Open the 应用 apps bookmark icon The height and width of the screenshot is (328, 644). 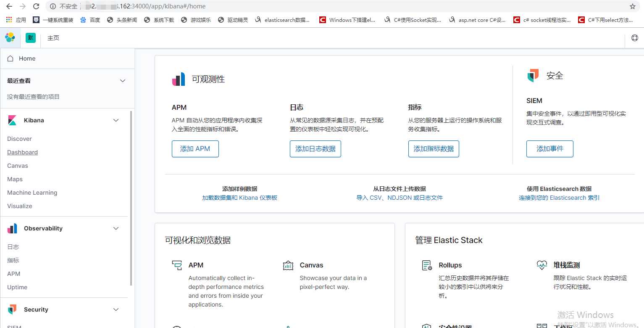[x=9, y=20]
